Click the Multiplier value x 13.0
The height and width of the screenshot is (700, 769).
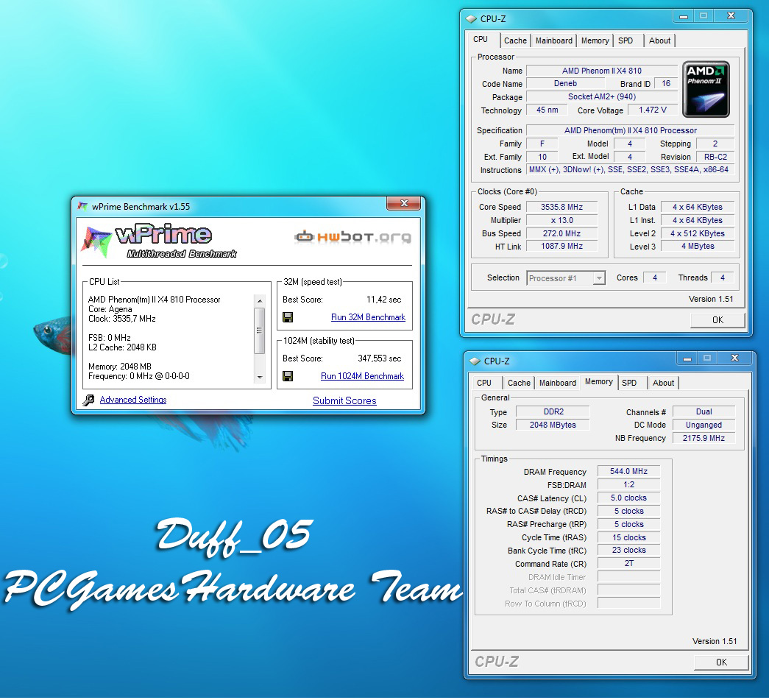(561, 220)
